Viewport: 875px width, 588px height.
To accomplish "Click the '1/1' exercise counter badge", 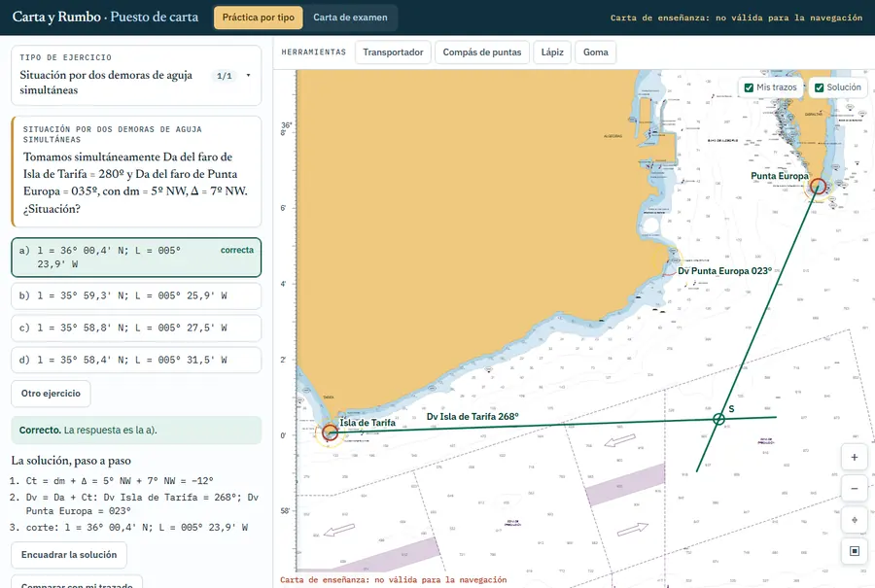I will click(225, 76).
